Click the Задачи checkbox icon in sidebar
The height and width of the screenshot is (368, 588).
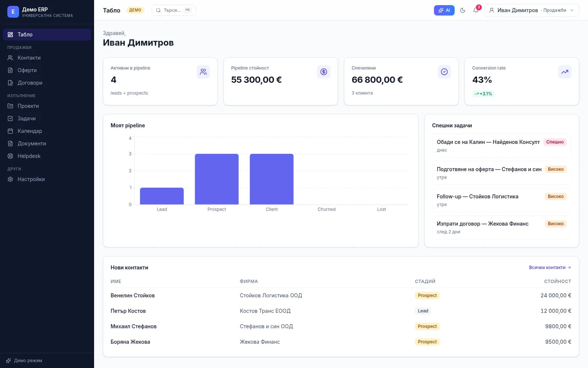[x=10, y=118]
